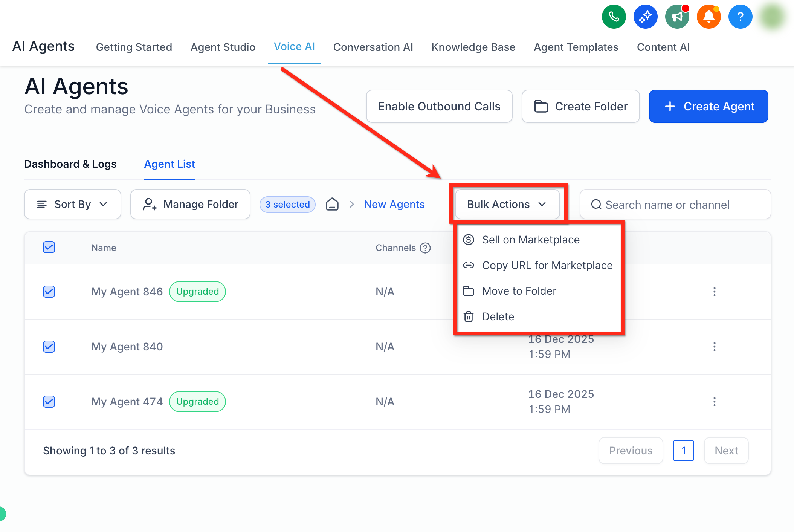The height and width of the screenshot is (532, 794).
Task: Click the 3 selected badge
Action: [287, 204]
